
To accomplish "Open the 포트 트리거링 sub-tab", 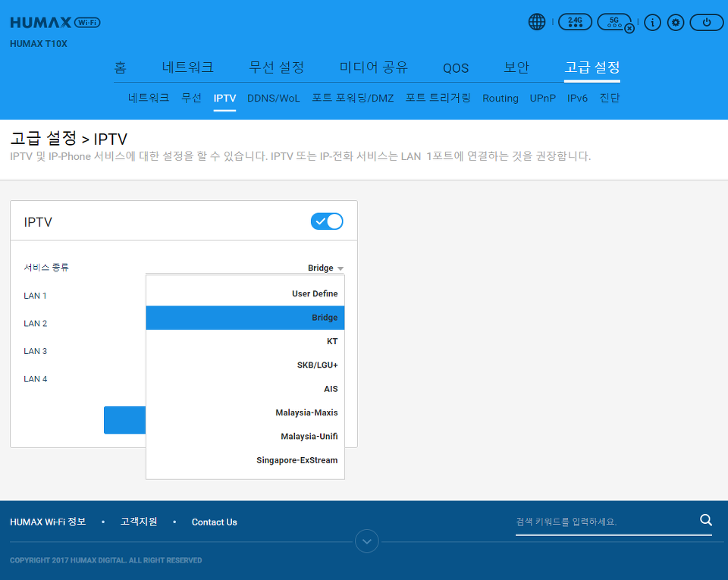I will coord(438,98).
